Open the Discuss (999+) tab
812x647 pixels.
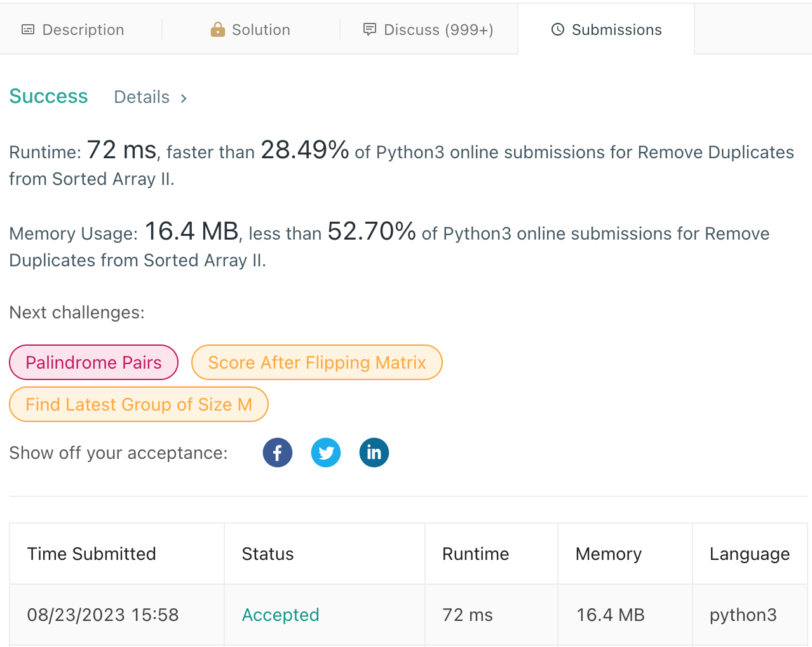[438, 30]
